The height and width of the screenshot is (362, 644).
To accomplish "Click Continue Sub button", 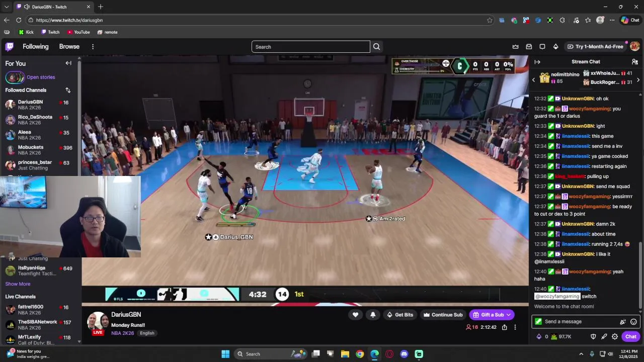I will [x=443, y=315].
